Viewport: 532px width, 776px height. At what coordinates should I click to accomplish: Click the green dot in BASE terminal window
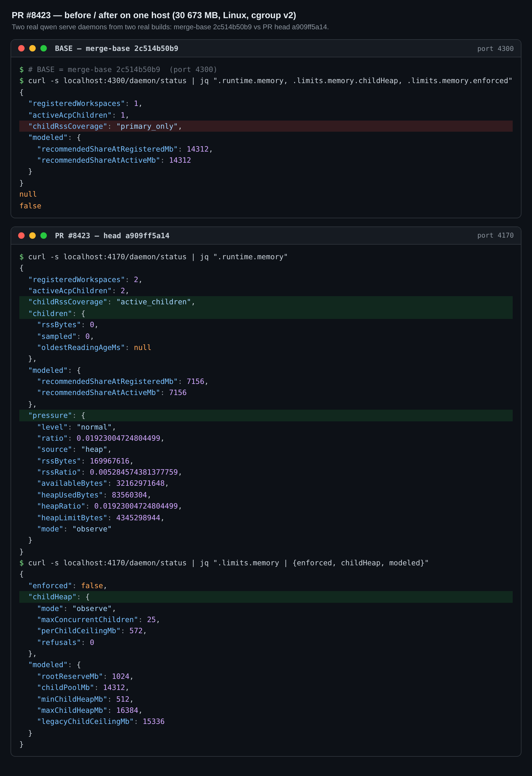(x=43, y=48)
